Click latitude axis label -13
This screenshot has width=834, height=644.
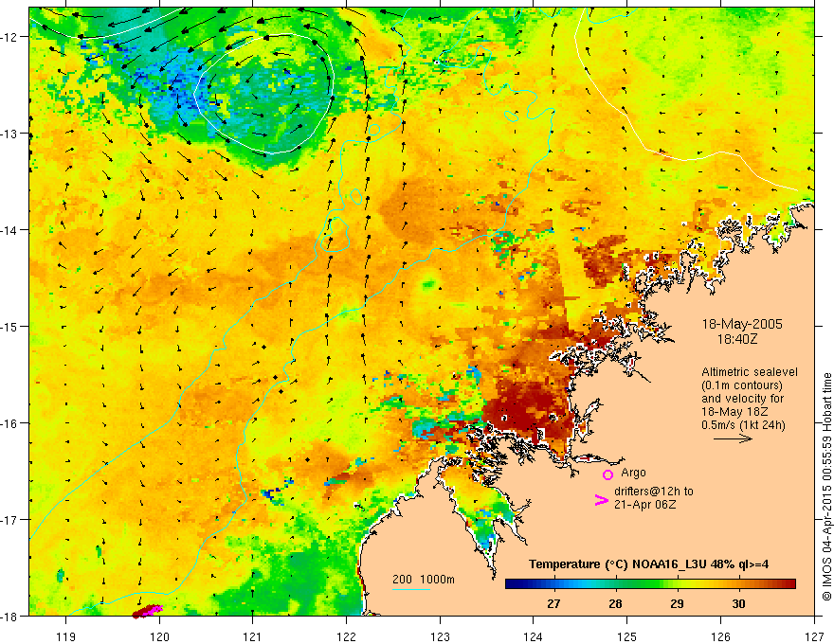(9, 134)
